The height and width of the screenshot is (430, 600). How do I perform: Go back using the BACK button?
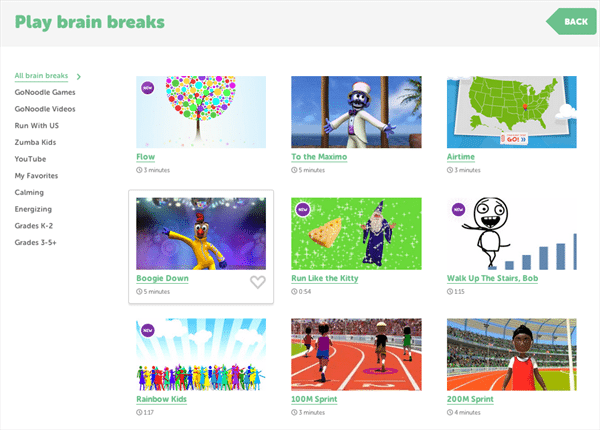pyautogui.click(x=571, y=21)
